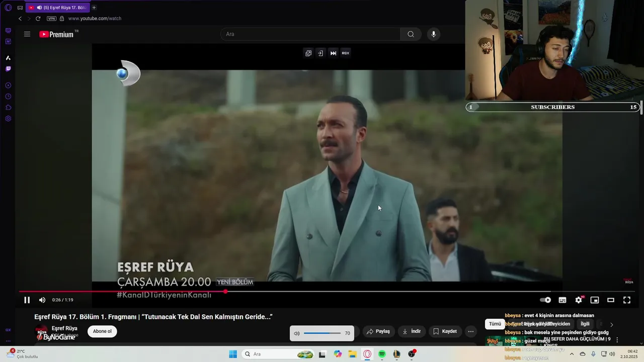Open browsing history from the sidebar
The width and height of the screenshot is (644, 362).
point(8,97)
